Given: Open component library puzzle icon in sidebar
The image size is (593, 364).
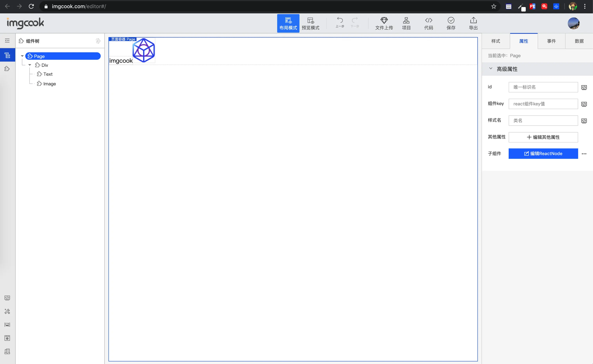Looking at the screenshot, I should coord(7,69).
